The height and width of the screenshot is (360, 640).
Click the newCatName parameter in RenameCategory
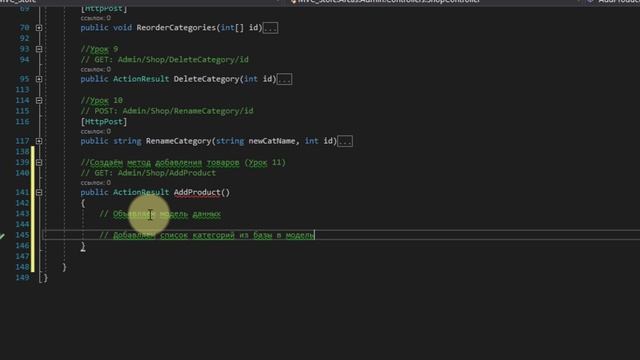272,141
